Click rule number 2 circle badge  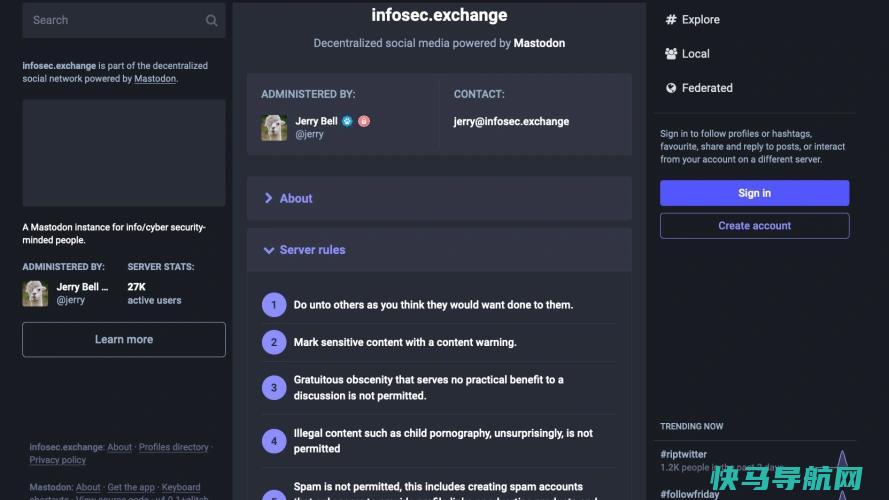coord(274,342)
